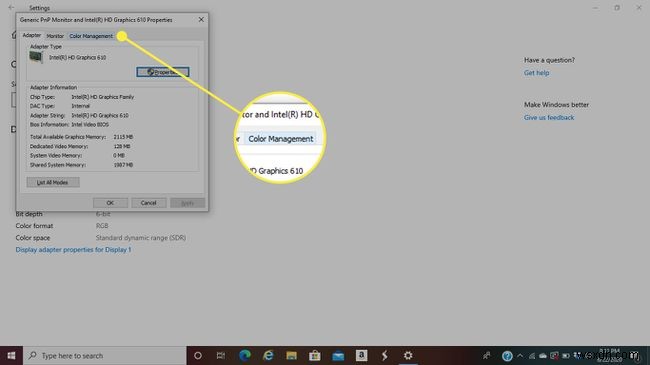650x365 pixels.
Task: Select Settings gear on taskbar
Action: pos(408,355)
